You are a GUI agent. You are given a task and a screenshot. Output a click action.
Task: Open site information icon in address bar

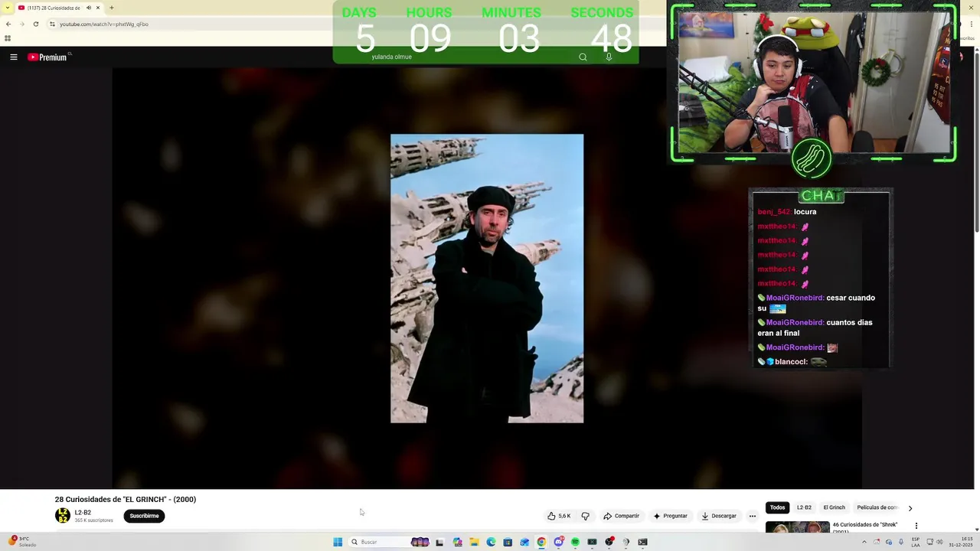pos(52,24)
